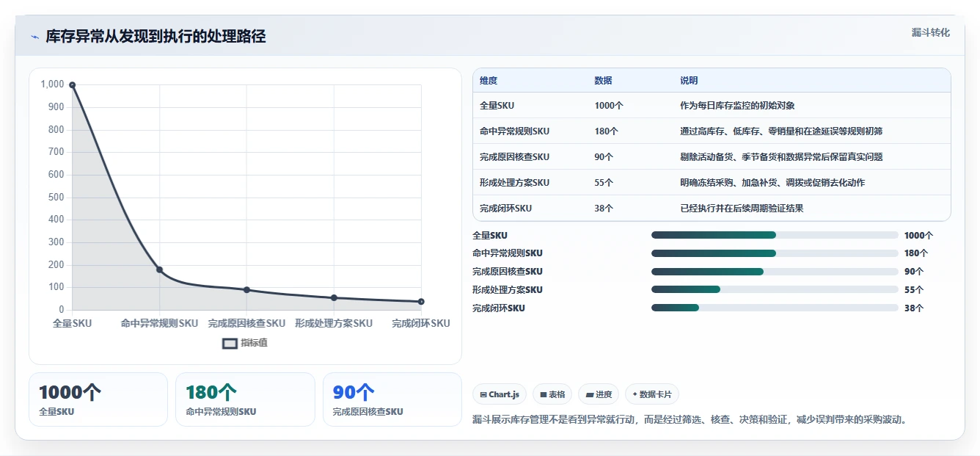Screen dimensions: 980x456
Task: Click the 全量SKU progress bar
Action: coord(775,235)
